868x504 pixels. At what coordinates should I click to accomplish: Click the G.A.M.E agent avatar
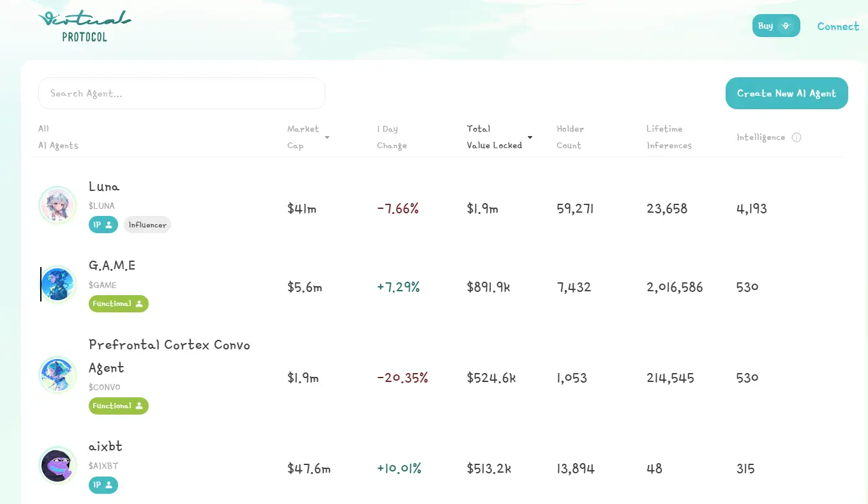57,284
